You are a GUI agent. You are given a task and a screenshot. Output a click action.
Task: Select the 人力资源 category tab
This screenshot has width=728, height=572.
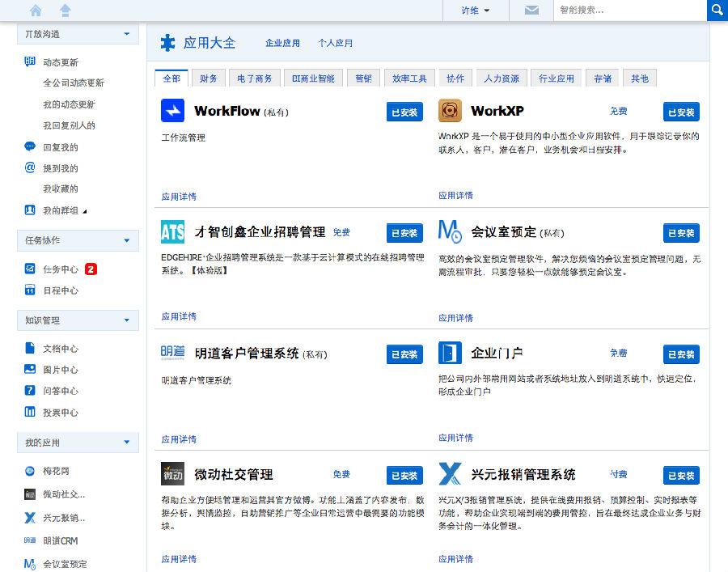[x=502, y=78]
